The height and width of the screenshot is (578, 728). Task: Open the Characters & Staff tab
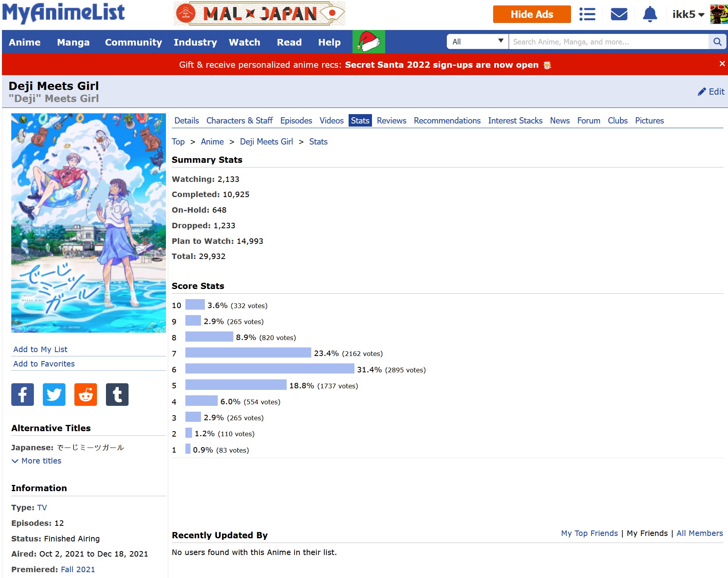tap(239, 121)
